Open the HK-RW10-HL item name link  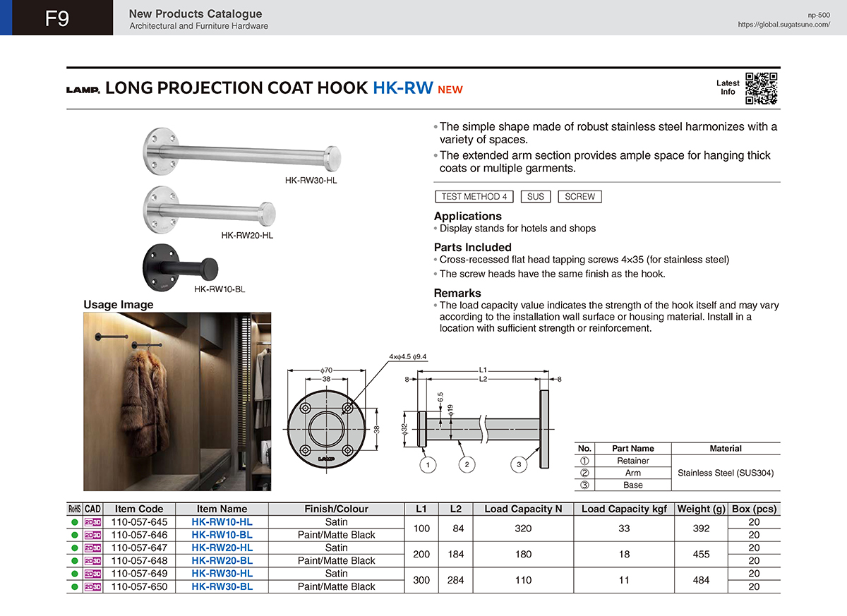coord(222,522)
